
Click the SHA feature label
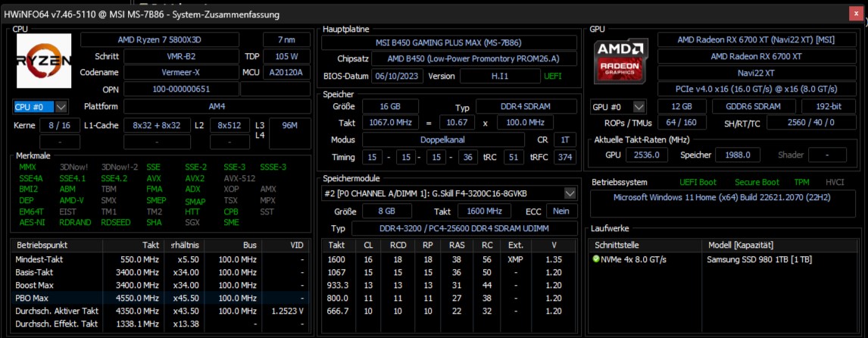(x=154, y=223)
